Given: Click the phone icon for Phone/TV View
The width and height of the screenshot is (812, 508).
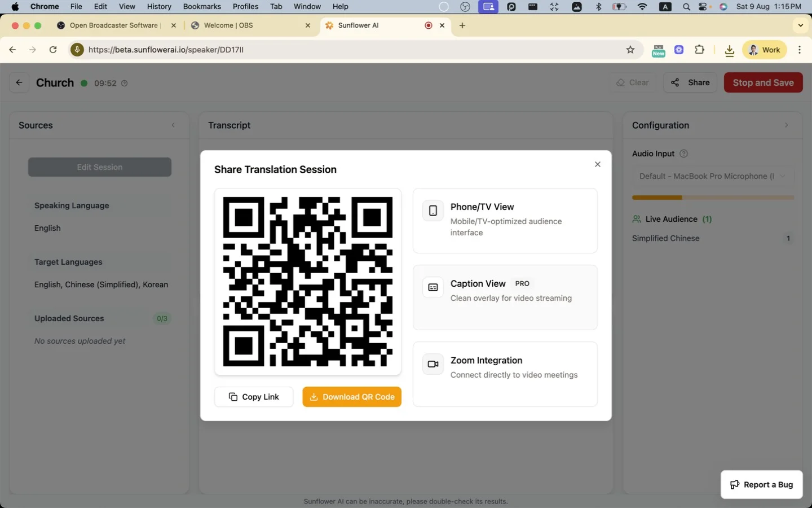Looking at the screenshot, I should click(x=433, y=211).
